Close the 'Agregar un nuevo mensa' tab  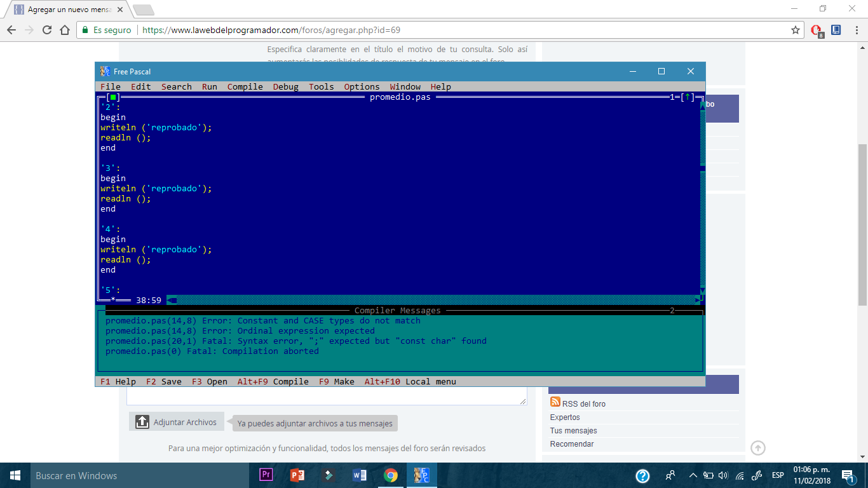pyautogui.click(x=121, y=10)
